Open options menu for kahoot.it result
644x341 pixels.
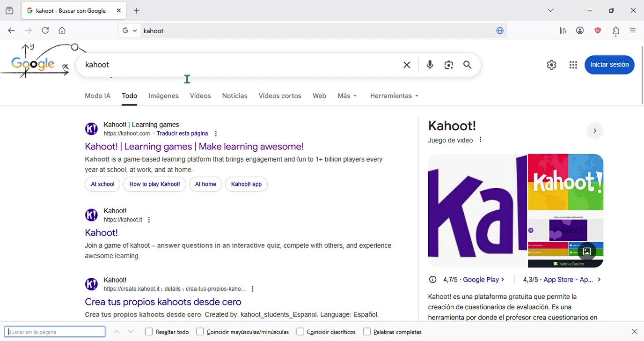coord(149,220)
